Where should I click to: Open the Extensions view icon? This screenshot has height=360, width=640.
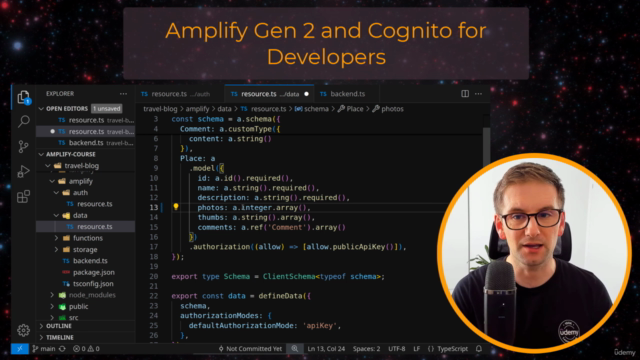coord(23,196)
